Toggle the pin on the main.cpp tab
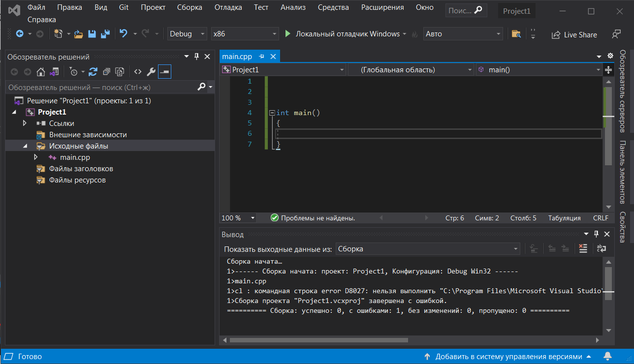Screen dimensions: 634x364 pyautogui.click(x=262, y=57)
